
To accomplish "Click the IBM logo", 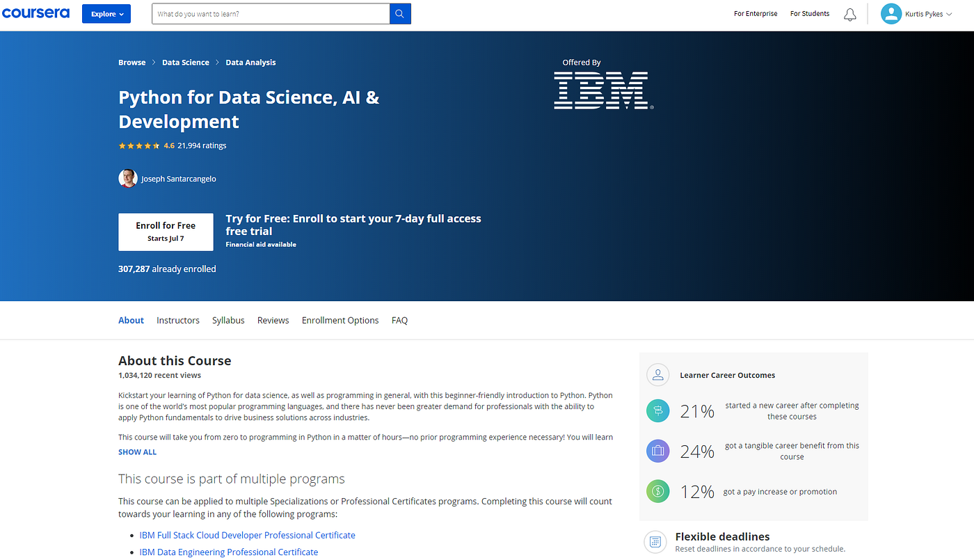I will [x=603, y=90].
